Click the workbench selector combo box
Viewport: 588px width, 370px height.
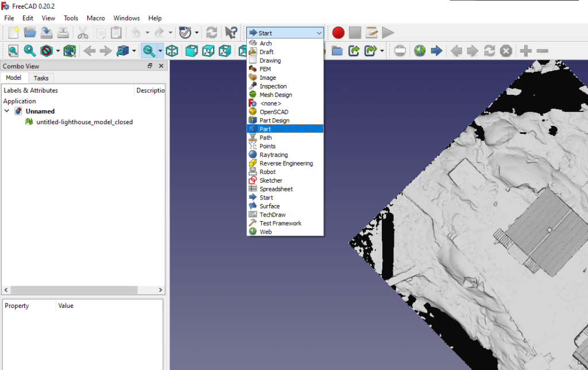pos(285,33)
